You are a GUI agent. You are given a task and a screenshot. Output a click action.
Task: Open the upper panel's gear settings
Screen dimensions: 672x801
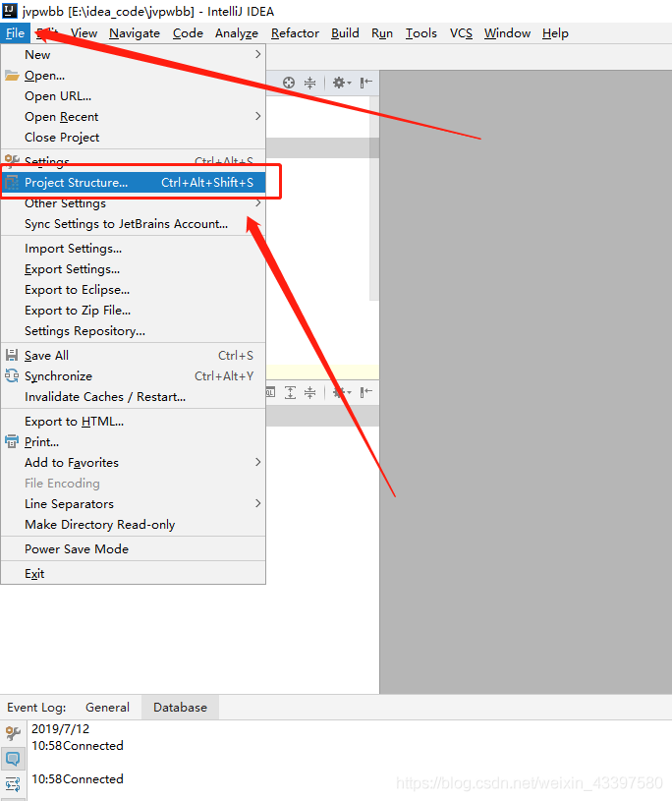pyautogui.click(x=341, y=83)
